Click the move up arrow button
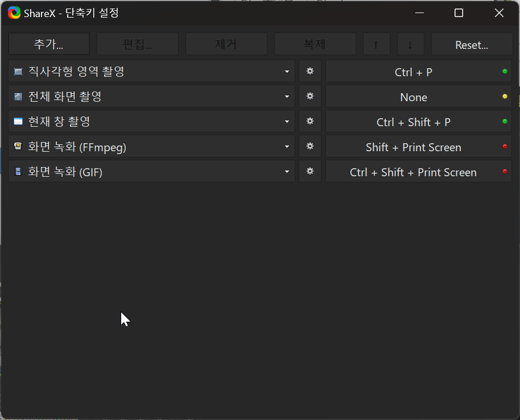The width and height of the screenshot is (520, 420). (377, 44)
